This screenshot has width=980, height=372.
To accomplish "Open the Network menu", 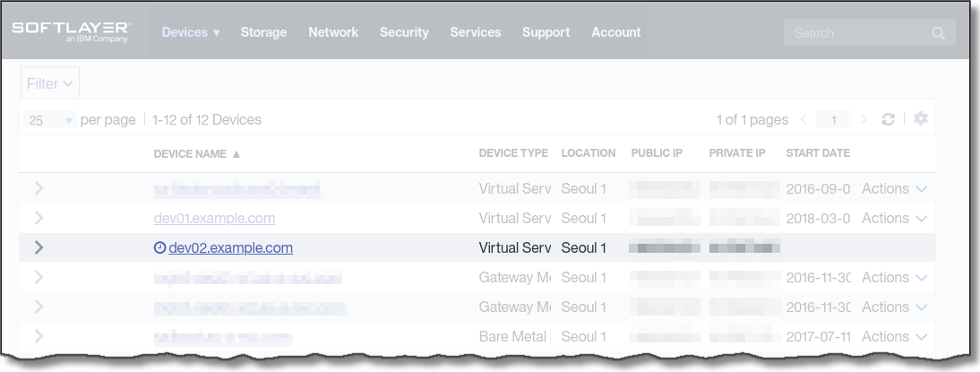I will click(333, 32).
